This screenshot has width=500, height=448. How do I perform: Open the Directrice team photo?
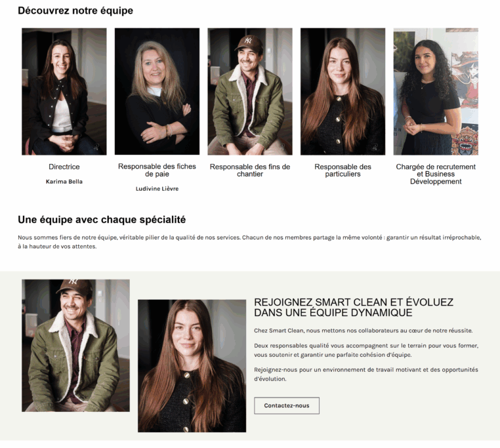click(x=64, y=92)
